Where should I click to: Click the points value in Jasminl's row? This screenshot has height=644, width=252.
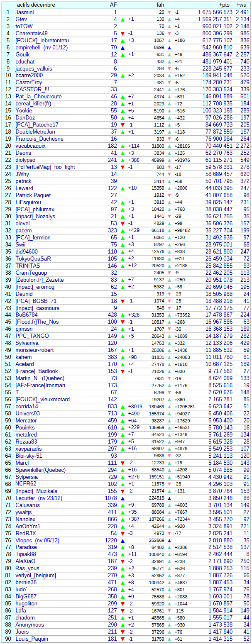pos(215,12)
